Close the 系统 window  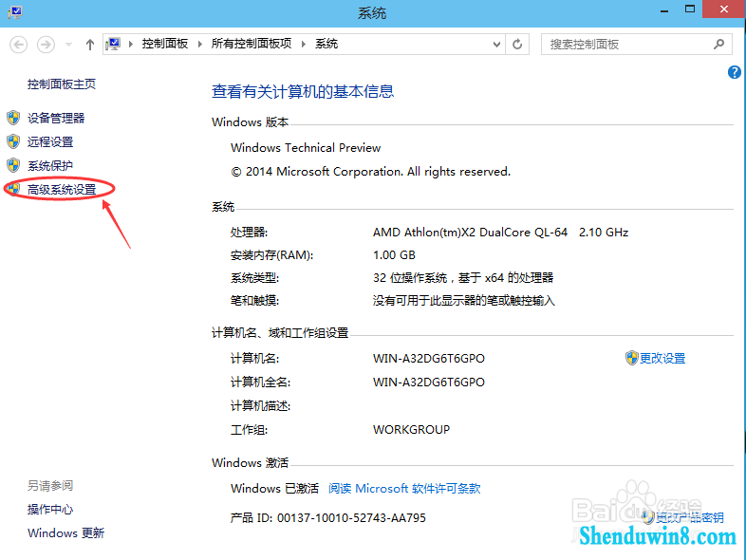tap(723, 9)
